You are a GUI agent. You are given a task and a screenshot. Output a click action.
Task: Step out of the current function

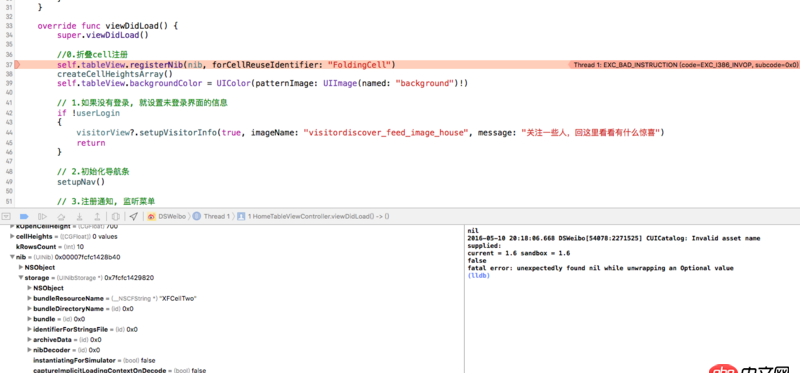97,216
